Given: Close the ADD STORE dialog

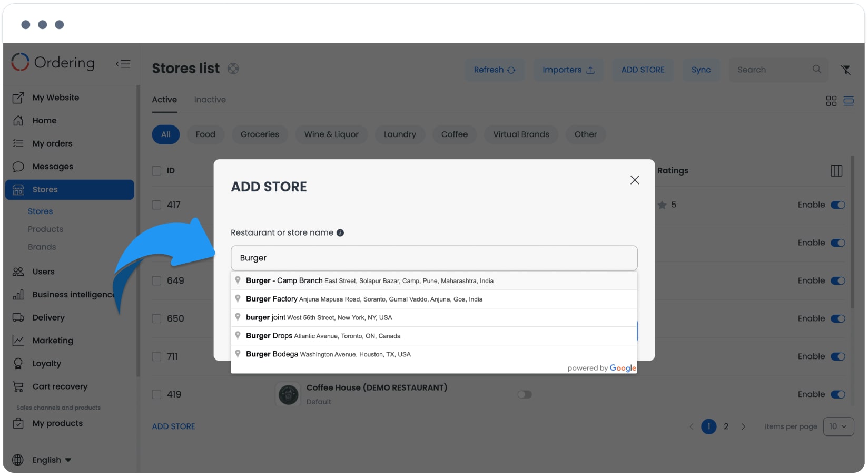Looking at the screenshot, I should (x=635, y=180).
